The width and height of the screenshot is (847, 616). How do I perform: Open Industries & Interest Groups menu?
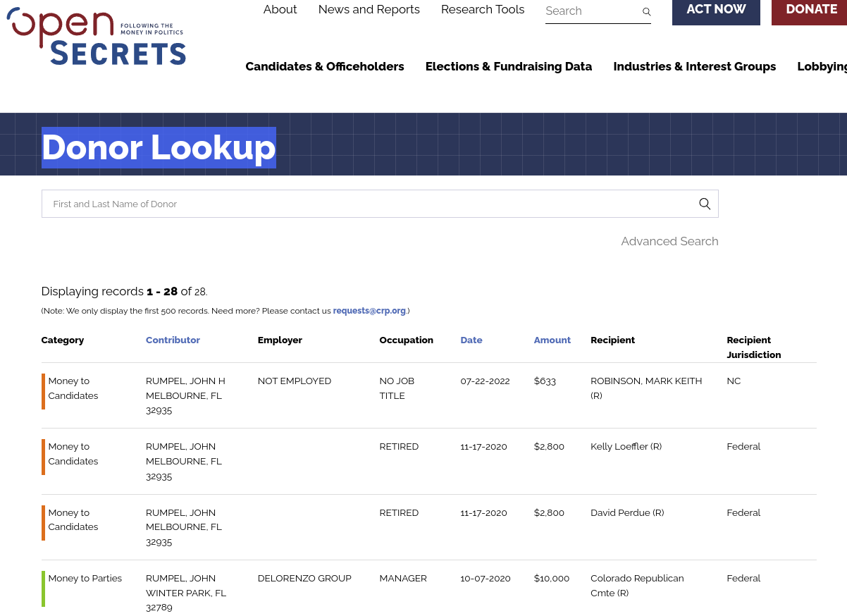[x=695, y=66]
